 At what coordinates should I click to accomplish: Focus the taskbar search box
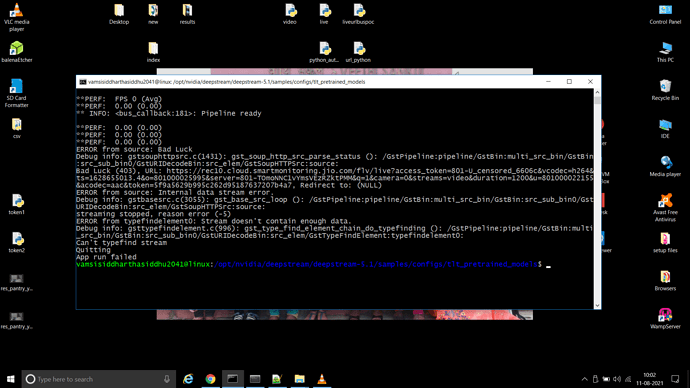coord(99,379)
